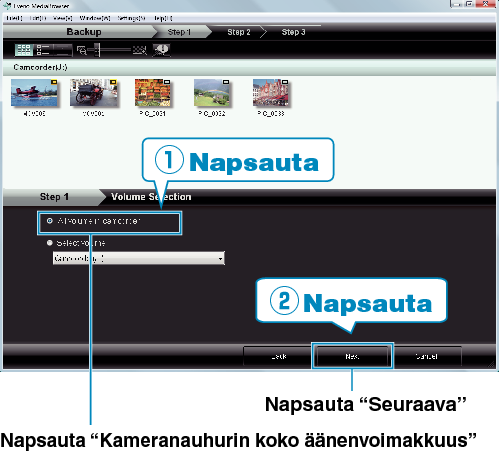Choose the "Select volume" radio option
Image resolution: width=499 pixels, height=452 pixels.
click(x=50, y=243)
